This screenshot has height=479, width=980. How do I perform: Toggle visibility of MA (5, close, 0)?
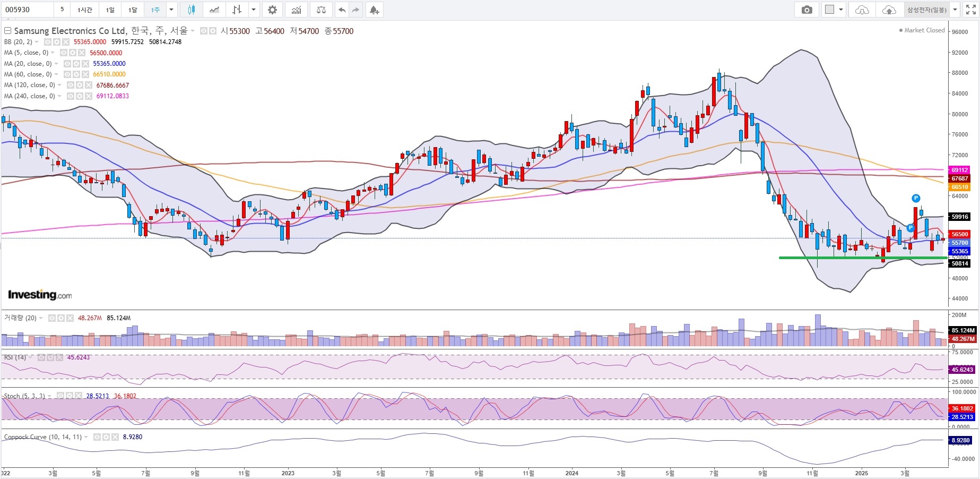coord(63,53)
